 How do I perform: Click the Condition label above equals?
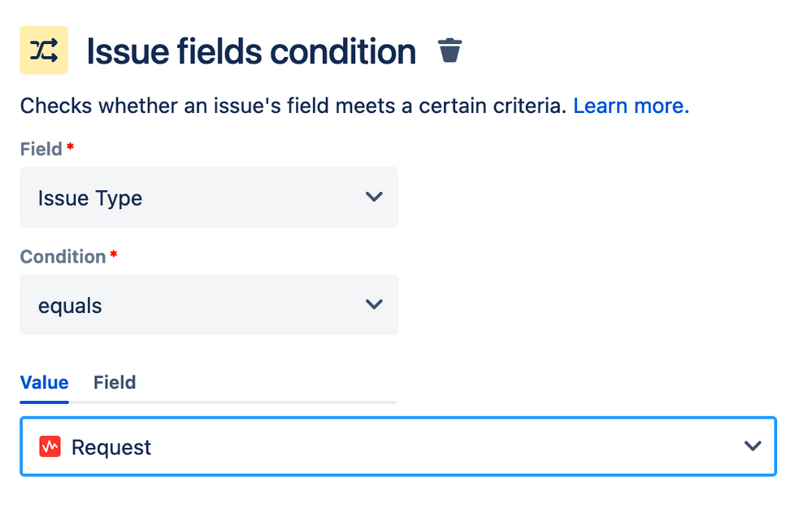point(63,257)
